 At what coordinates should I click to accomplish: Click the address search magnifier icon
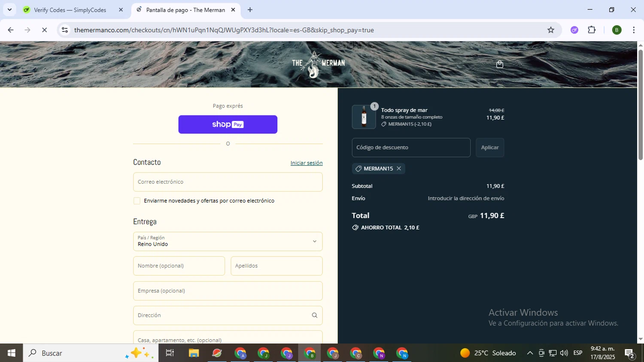[x=314, y=315]
